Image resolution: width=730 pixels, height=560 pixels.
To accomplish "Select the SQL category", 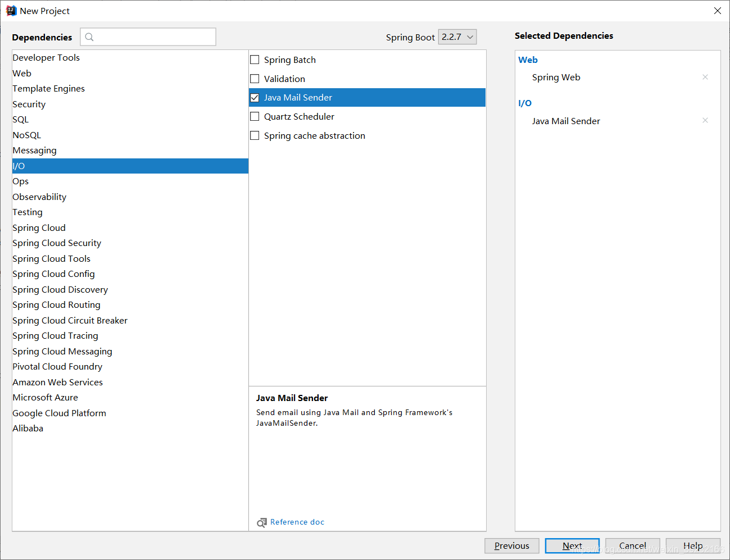I will [130, 120].
